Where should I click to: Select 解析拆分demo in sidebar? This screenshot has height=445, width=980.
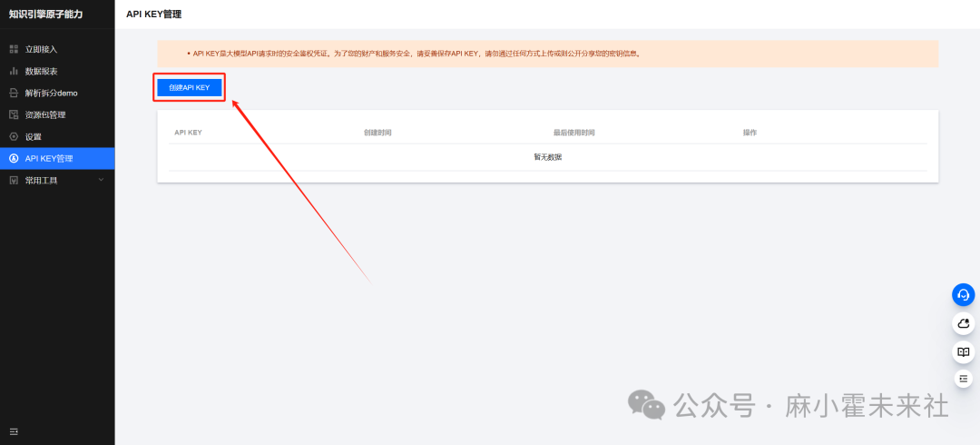[x=57, y=93]
